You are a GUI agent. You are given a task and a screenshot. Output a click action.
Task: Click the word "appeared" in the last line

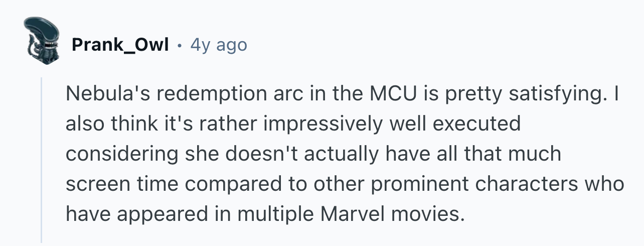click(167, 214)
